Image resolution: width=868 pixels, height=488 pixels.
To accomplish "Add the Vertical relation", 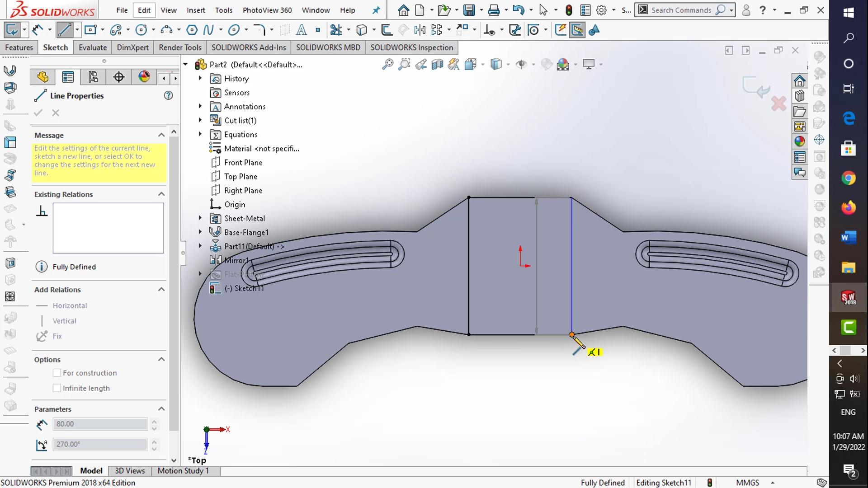I will (64, 321).
